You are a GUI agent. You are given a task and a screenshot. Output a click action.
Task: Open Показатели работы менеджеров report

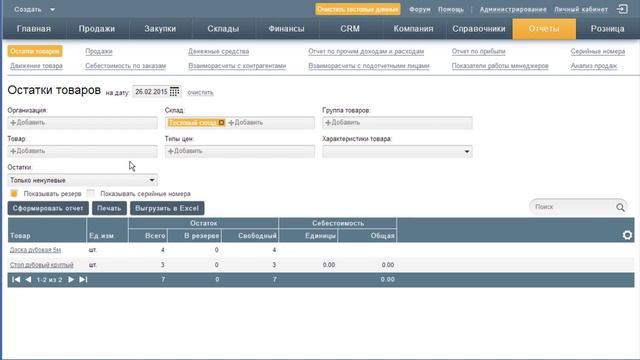pos(500,66)
